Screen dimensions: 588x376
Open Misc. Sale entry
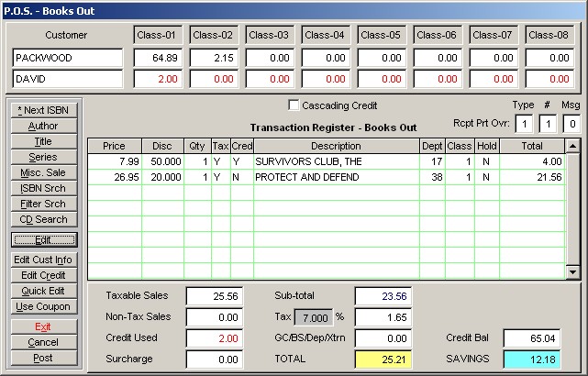[x=44, y=172]
